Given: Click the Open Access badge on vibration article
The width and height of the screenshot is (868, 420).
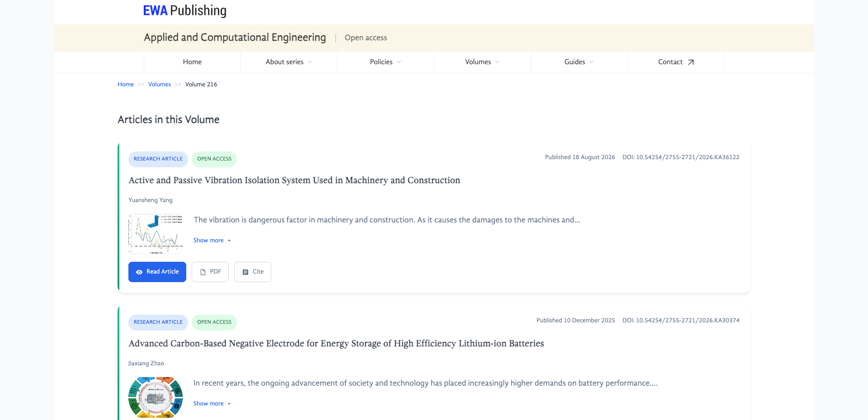Looking at the screenshot, I should point(214,159).
